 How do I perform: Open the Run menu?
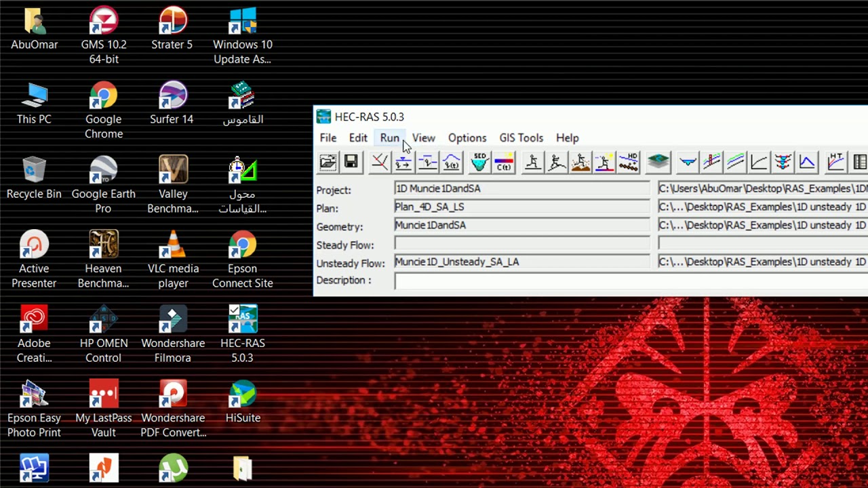[390, 138]
